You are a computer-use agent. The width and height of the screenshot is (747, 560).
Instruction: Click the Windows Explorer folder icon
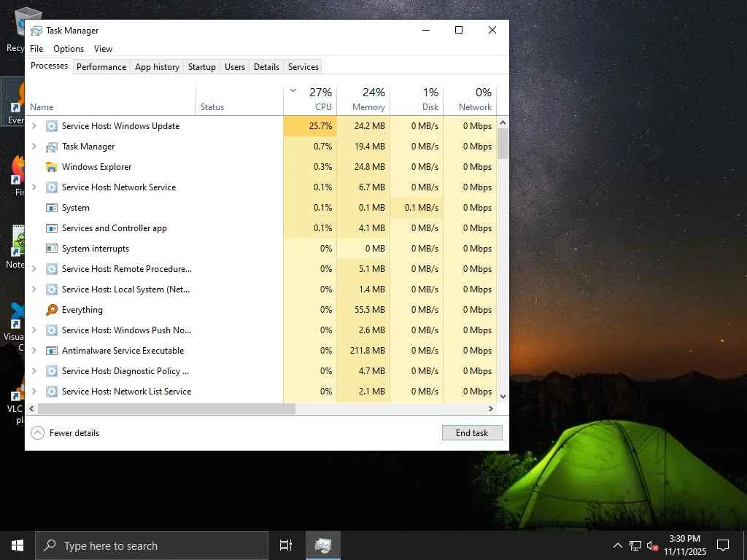[x=52, y=167]
